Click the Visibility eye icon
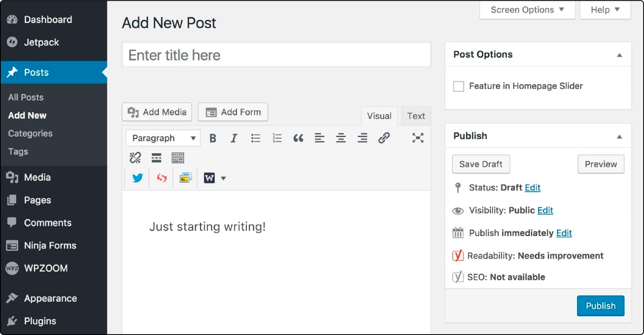 (458, 211)
